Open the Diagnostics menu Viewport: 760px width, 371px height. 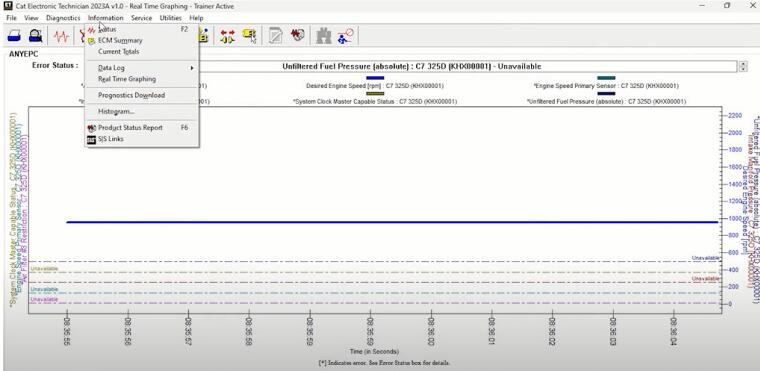pos(63,18)
